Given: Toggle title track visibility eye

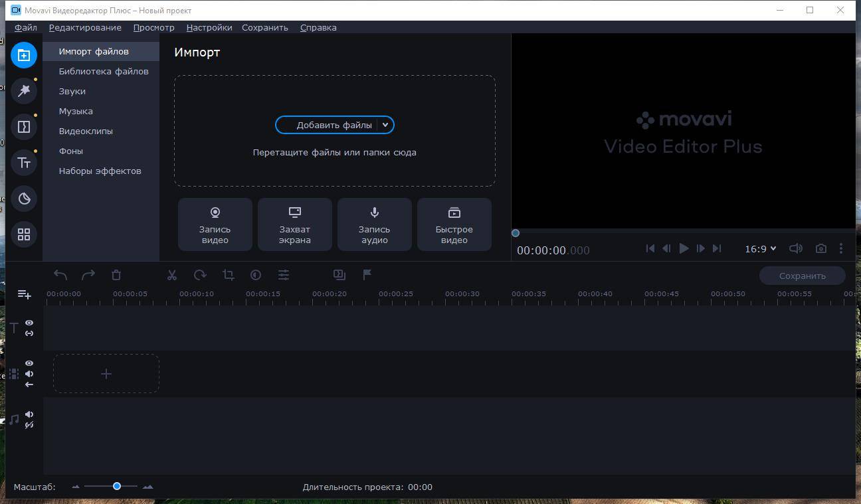Looking at the screenshot, I should point(29,323).
